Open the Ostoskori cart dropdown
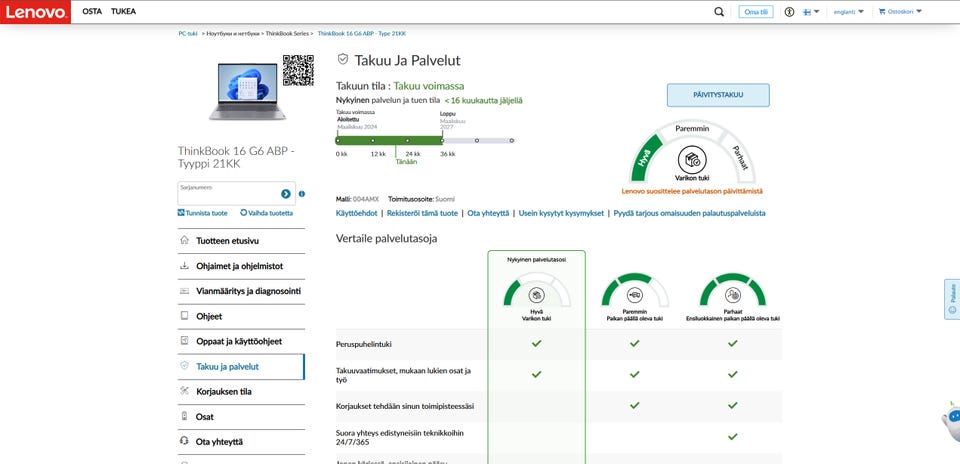The height and width of the screenshot is (464, 960). coord(900,12)
